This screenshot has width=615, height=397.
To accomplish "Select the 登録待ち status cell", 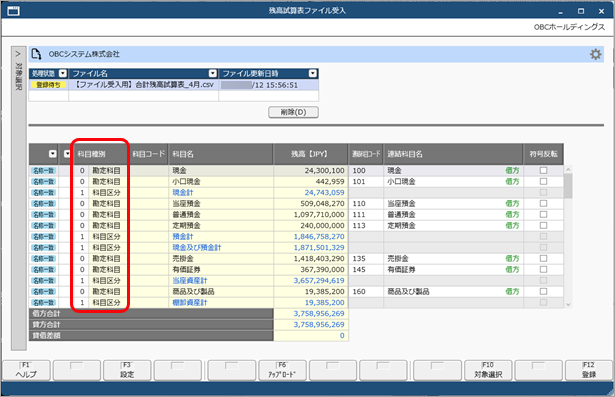I will pos(49,85).
